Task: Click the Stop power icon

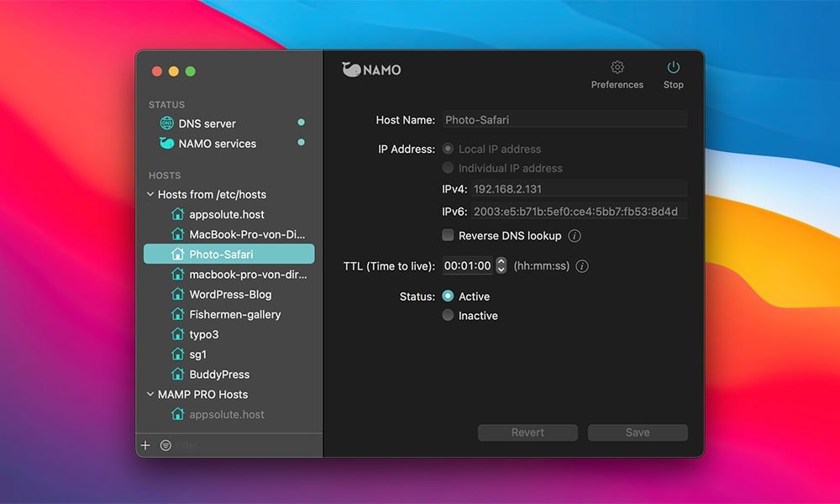Action: pyautogui.click(x=673, y=68)
